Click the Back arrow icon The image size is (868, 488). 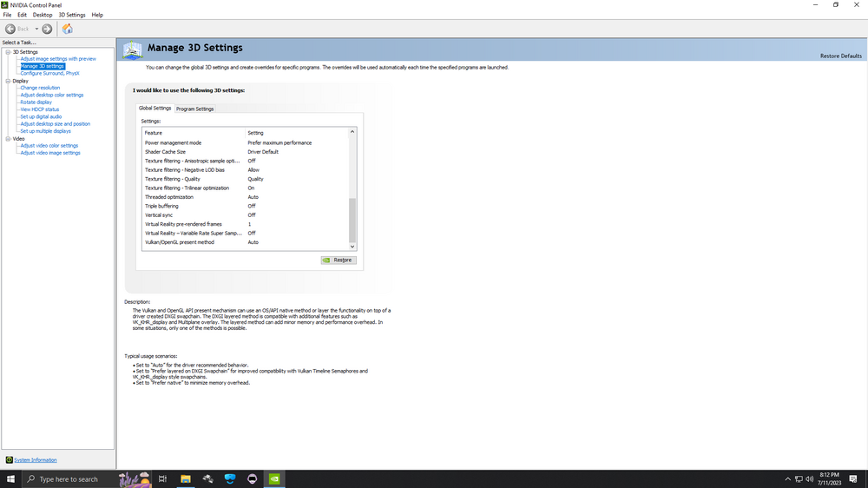[10, 29]
